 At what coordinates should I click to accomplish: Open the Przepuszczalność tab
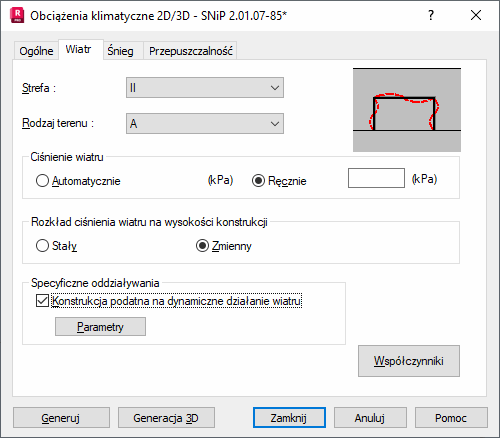click(x=190, y=51)
